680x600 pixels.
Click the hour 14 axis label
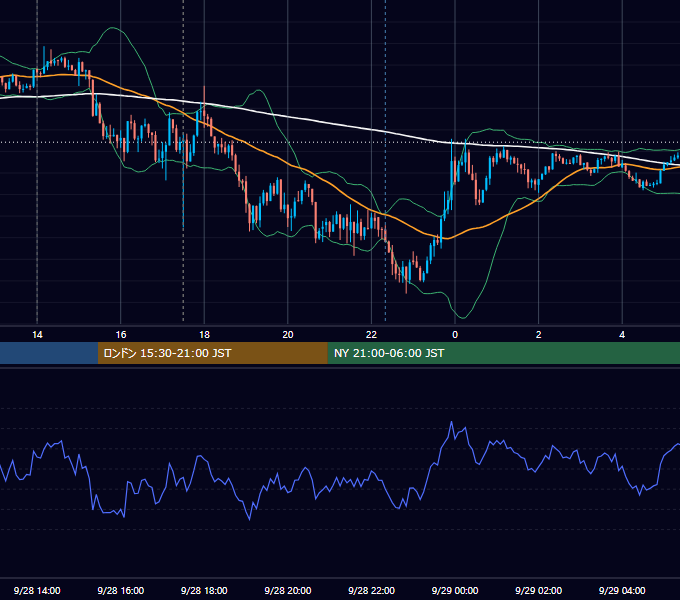[37, 335]
